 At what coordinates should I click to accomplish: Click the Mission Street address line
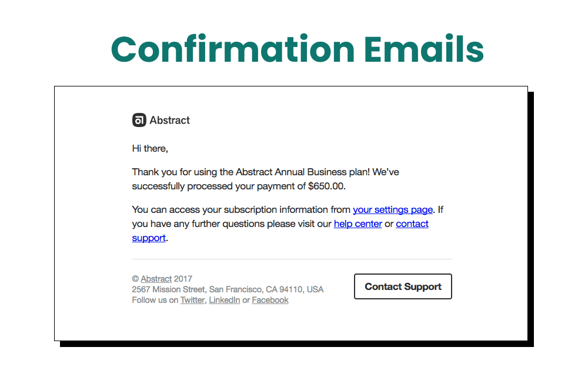228,289
